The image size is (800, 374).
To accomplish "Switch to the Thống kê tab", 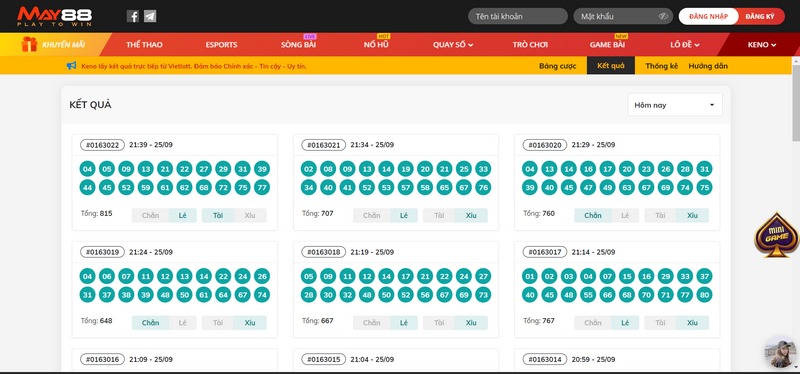I will click(x=662, y=66).
